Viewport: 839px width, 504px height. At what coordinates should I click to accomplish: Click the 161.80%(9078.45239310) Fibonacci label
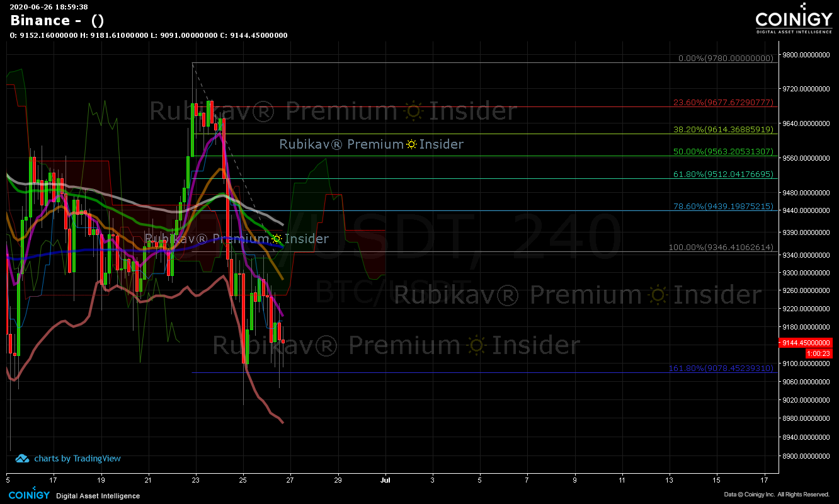(x=721, y=368)
